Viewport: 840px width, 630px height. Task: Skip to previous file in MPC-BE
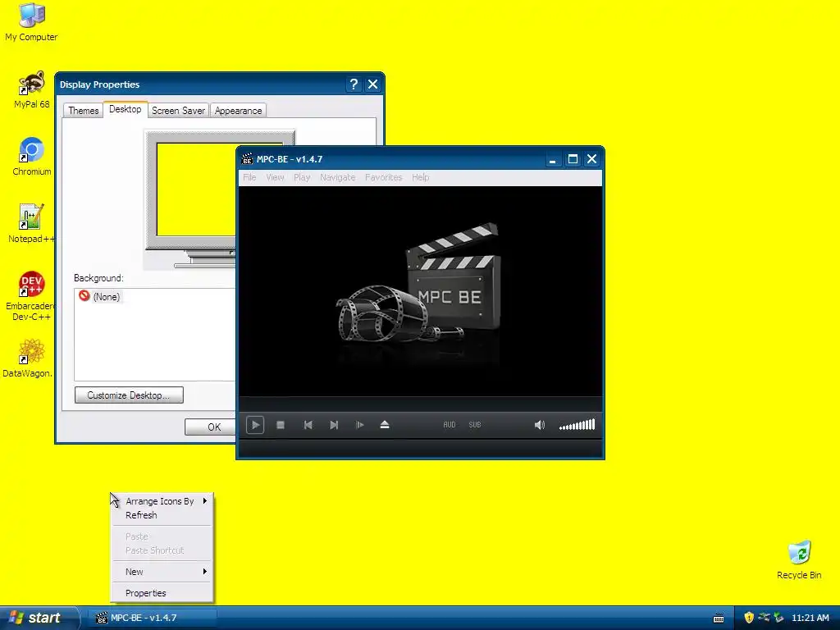click(308, 425)
